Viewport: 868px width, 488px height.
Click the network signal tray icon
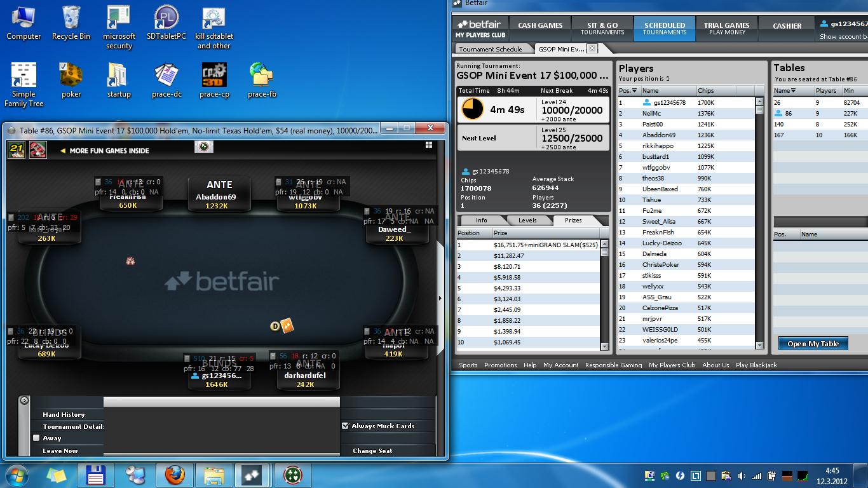[757, 475]
